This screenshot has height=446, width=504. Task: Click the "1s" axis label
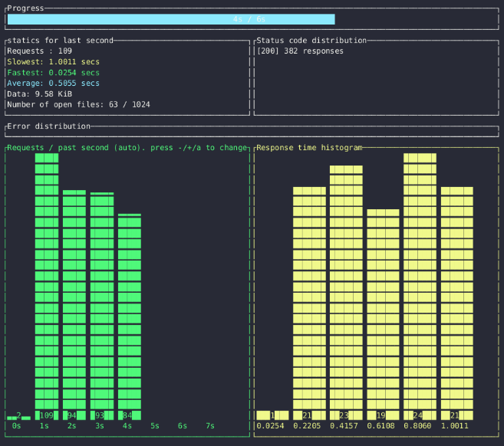point(44,426)
